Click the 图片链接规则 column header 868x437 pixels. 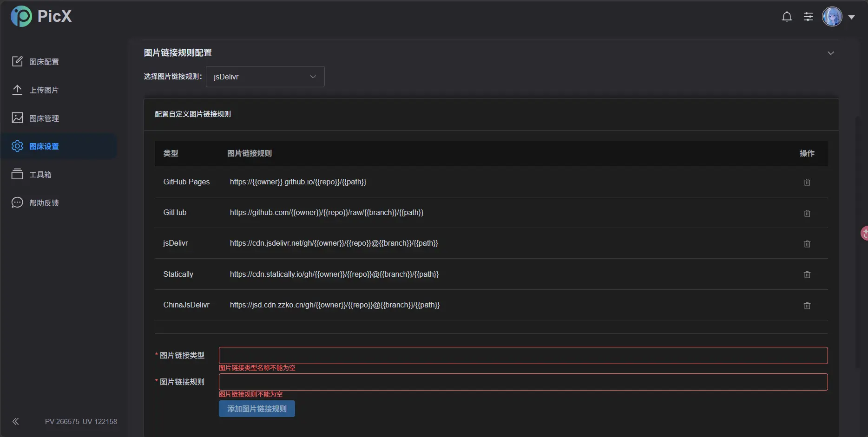(x=250, y=153)
